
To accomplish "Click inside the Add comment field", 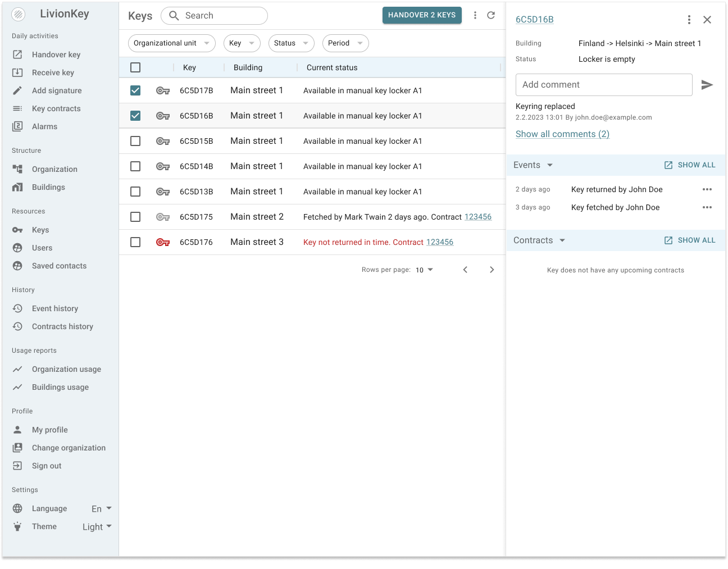I will coord(604,84).
